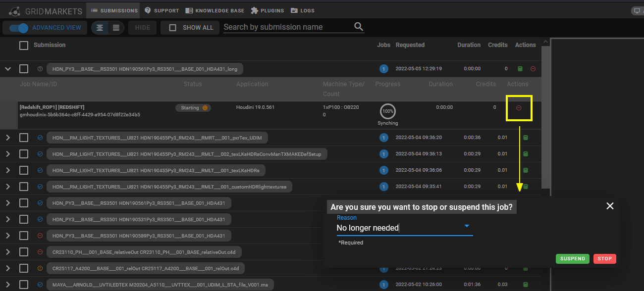Screen dimensions: 644x291
Task: Expand the customHDRlighttextures submission row
Action: (x=8, y=187)
